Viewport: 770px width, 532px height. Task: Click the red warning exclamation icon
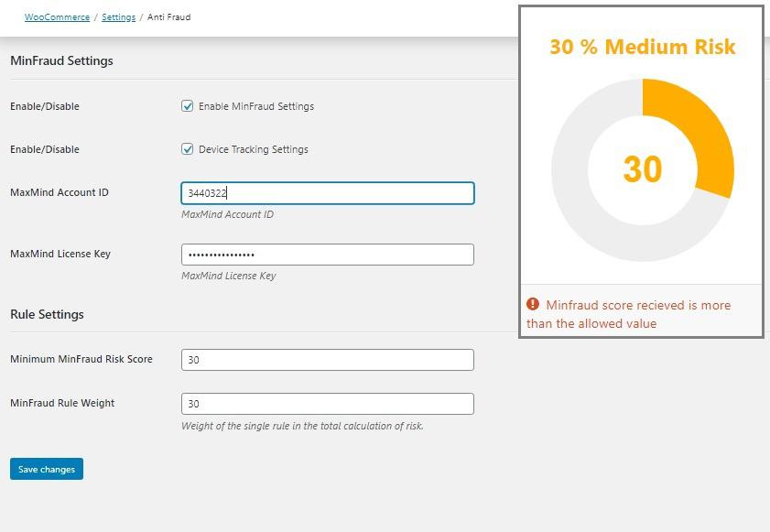click(533, 305)
